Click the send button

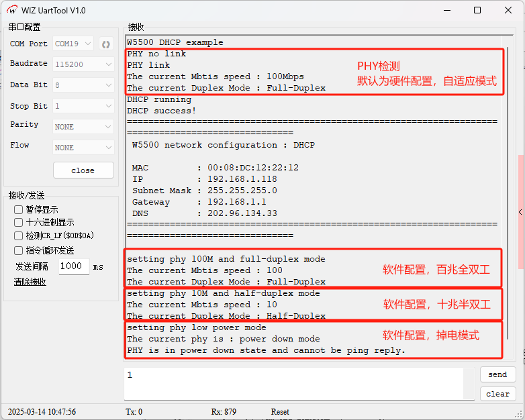(x=497, y=374)
